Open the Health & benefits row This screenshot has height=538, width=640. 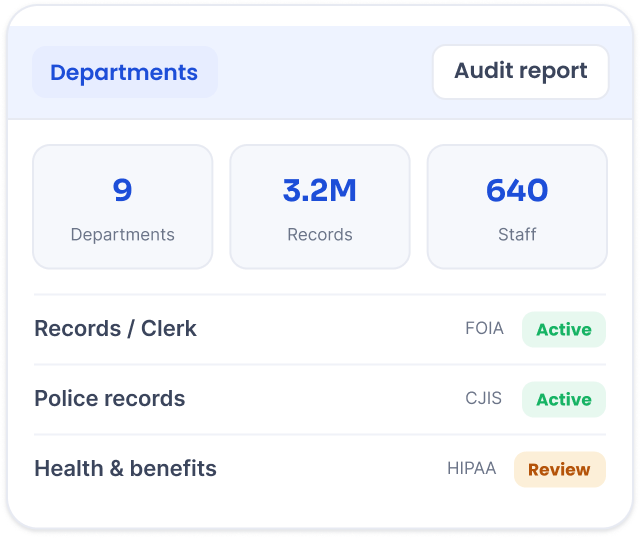320,469
